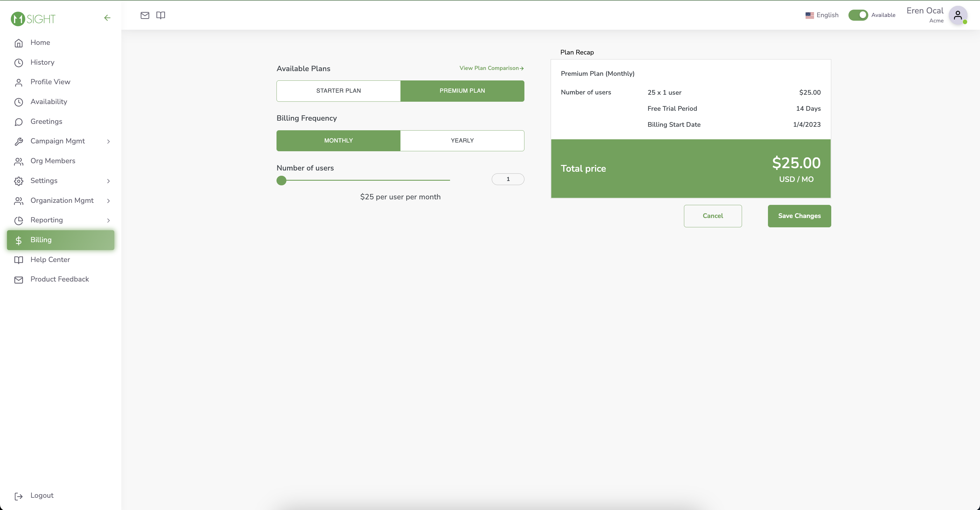Click the Billing dollar sign icon
The image size is (980, 510).
(x=19, y=240)
